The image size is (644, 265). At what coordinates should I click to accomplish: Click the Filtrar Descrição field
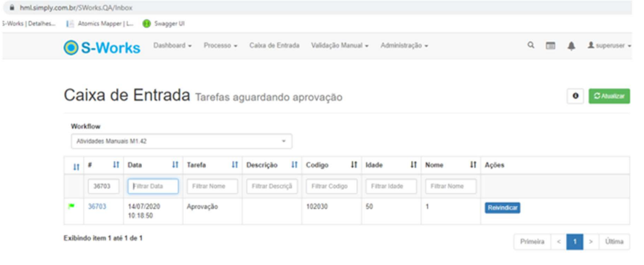272,186
